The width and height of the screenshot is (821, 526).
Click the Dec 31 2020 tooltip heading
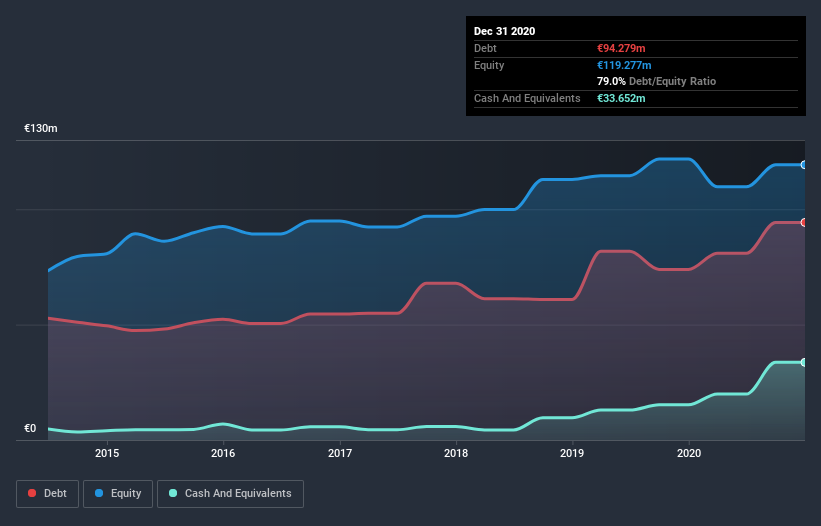[504, 31]
